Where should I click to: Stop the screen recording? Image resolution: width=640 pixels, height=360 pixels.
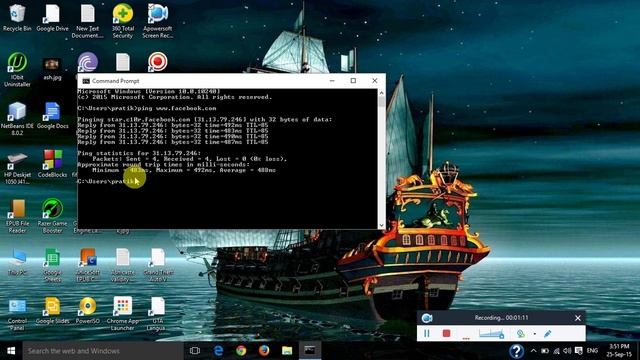click(x=446, y=333)
